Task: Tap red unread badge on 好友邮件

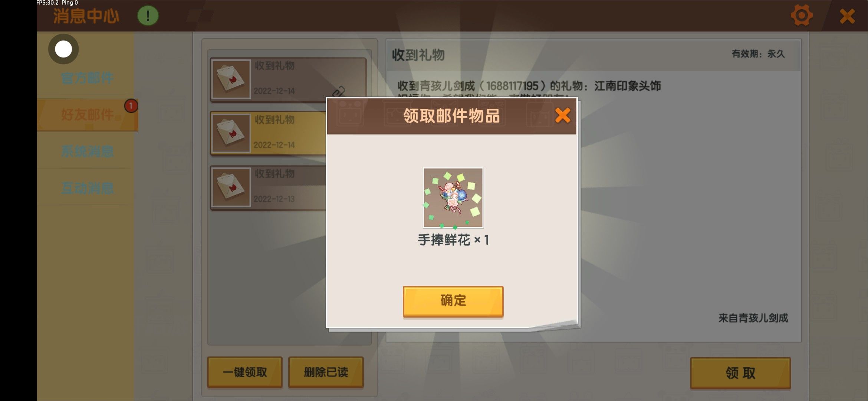Action: pyautogui.click(x=131, y=106)
